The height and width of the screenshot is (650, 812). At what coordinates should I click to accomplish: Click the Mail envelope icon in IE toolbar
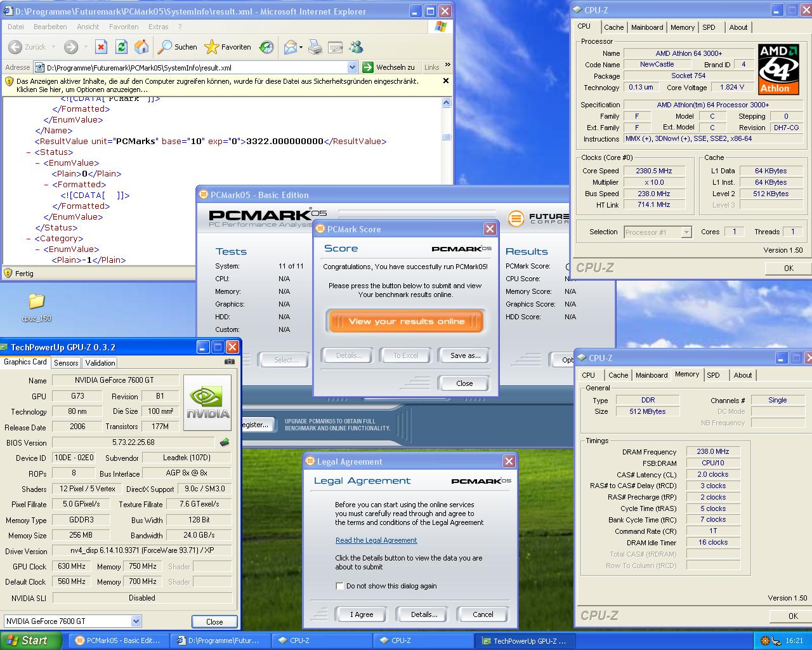[291, 47]
